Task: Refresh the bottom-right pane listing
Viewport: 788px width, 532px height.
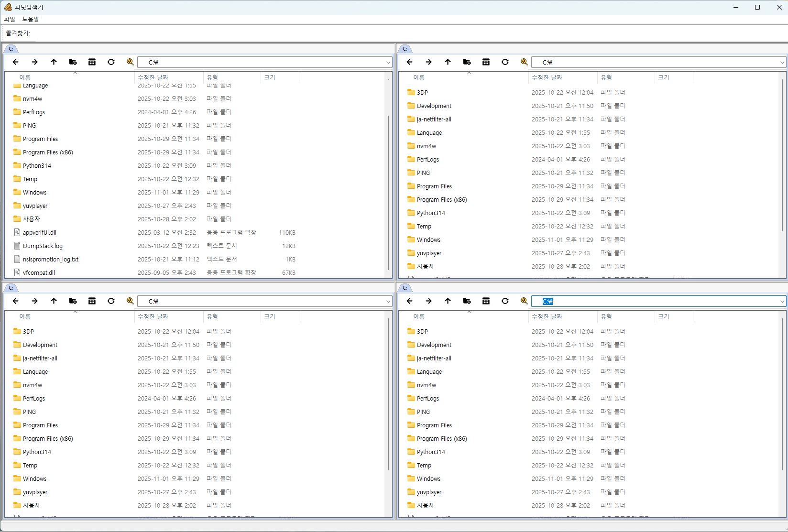Action: point(505,301)
